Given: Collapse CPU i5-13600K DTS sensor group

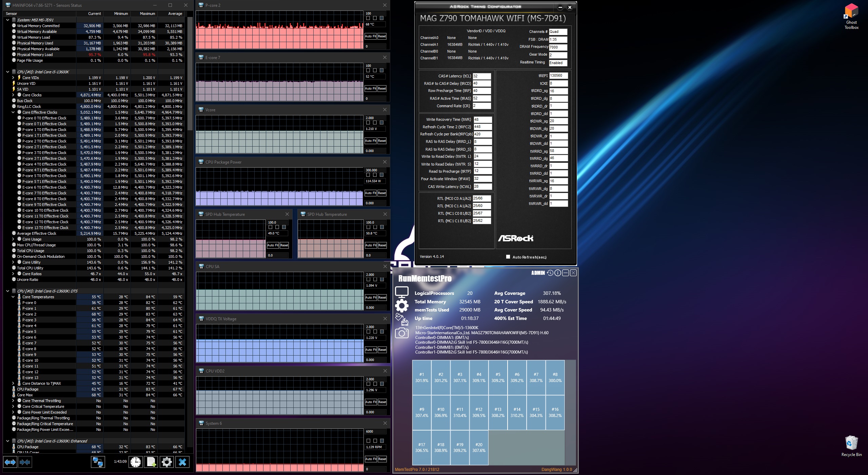Looking at the screenshot, I should (7, 291).
